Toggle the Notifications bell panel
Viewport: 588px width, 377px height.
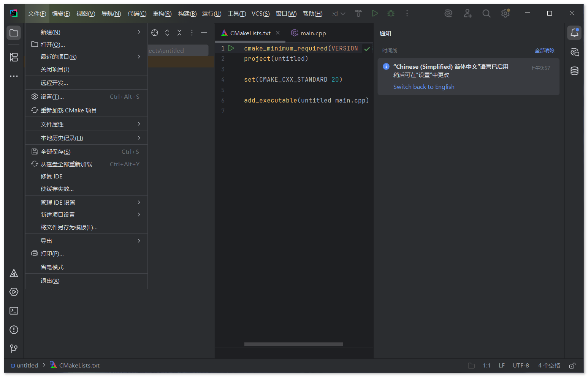[574, 33]
